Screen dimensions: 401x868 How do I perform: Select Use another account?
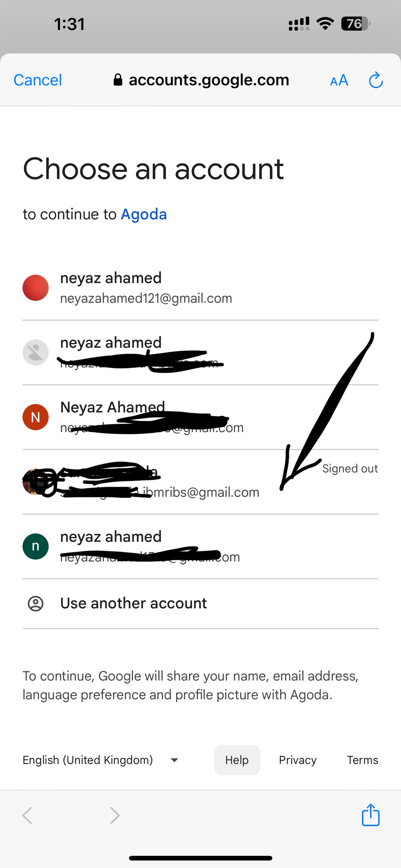pos(200,603)
